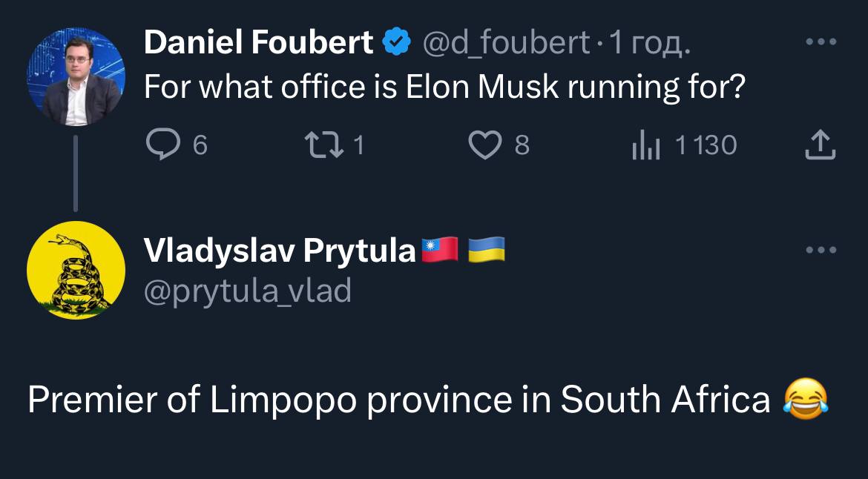
Task: Open Vladyslav Prytula's yellow snake avatar
Action: (x=76, y=271)
